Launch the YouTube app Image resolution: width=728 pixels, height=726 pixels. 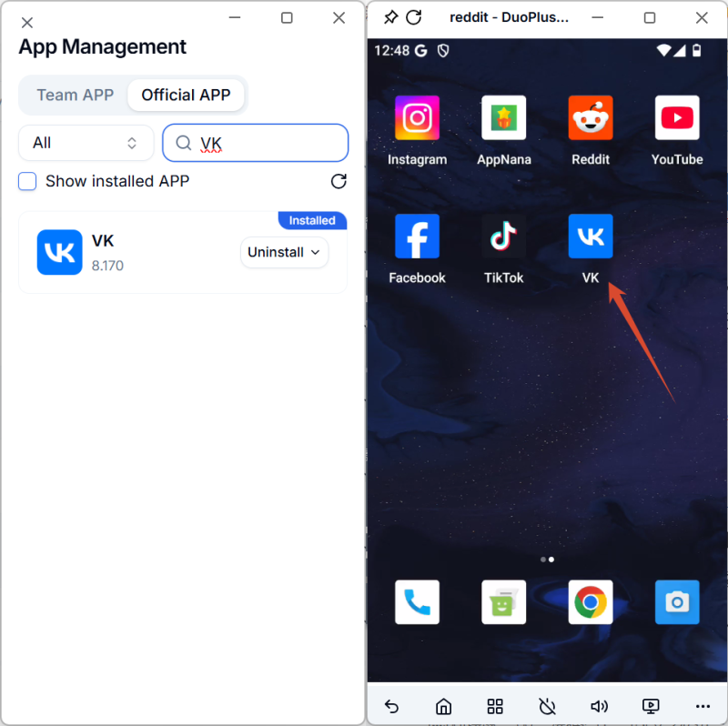[677, 118]
